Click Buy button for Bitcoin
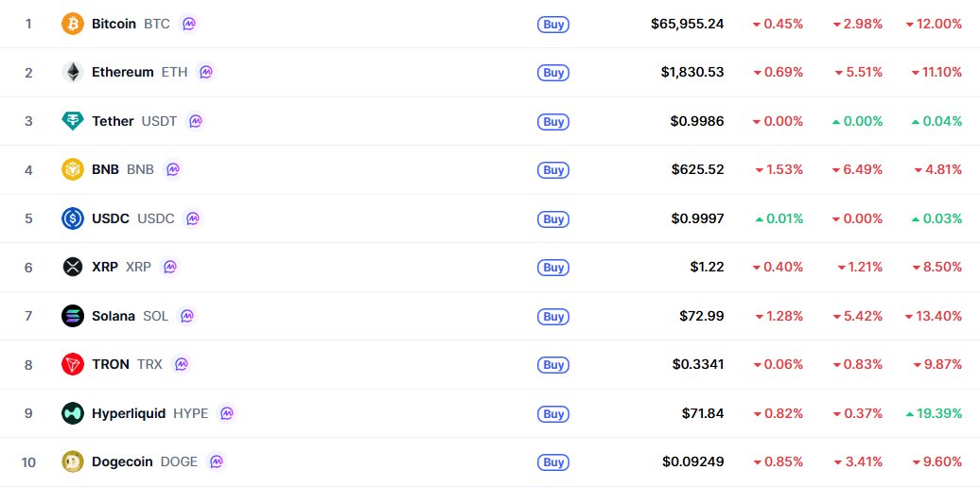Viewport: 980px width, 488px height. tap(553, 25)
